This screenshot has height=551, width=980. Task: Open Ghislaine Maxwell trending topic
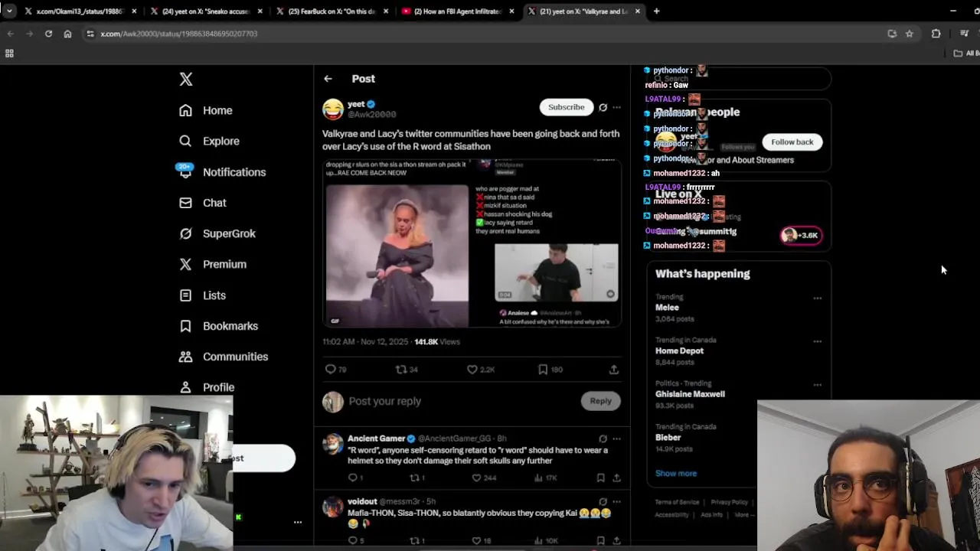coord(690,394)
